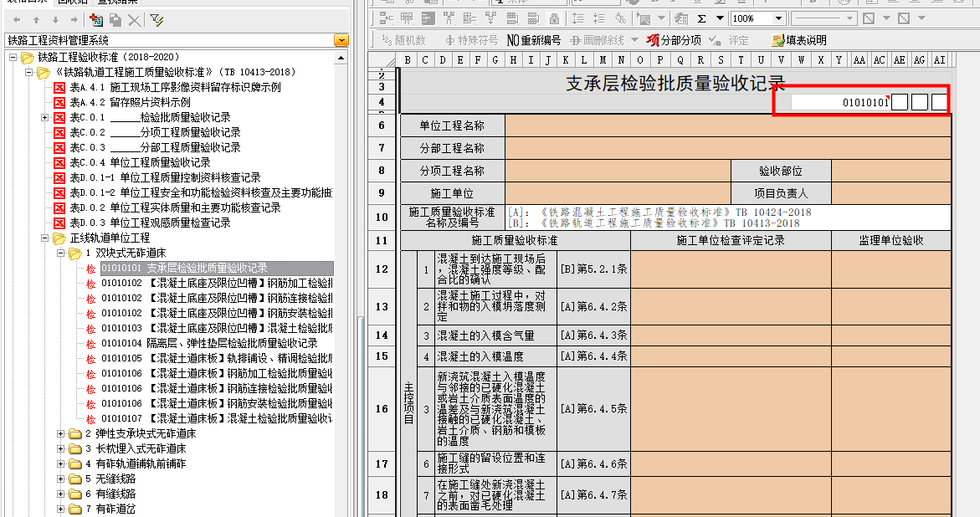Click the down arrow in tree toolbar
Screen dimensions: 980x517
pos(55,21)
